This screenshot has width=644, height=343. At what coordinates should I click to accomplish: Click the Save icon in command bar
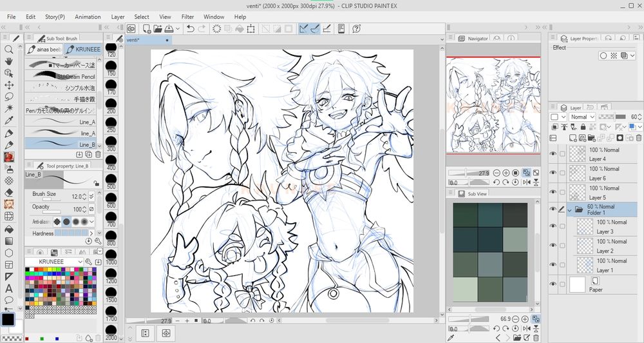pyautogui.click(x=169, y=28)
